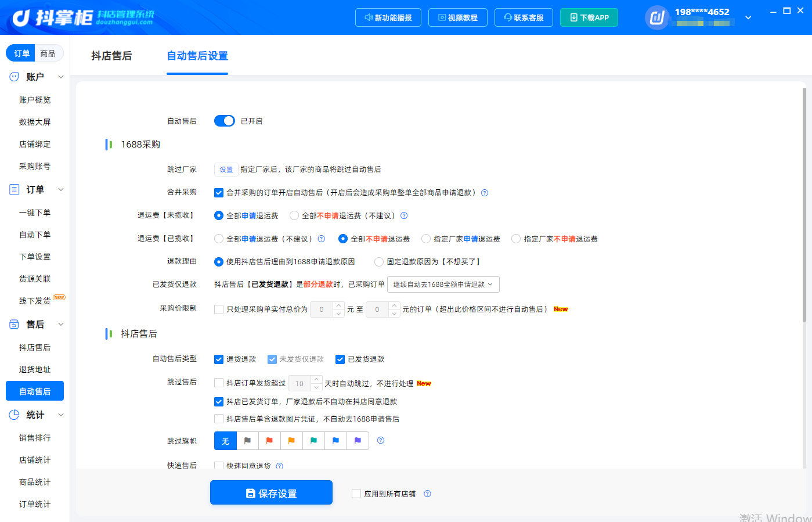Switch to 商品 mode tab
The height and width of the screenshot is (522, 812).
(x=48, y=53)
